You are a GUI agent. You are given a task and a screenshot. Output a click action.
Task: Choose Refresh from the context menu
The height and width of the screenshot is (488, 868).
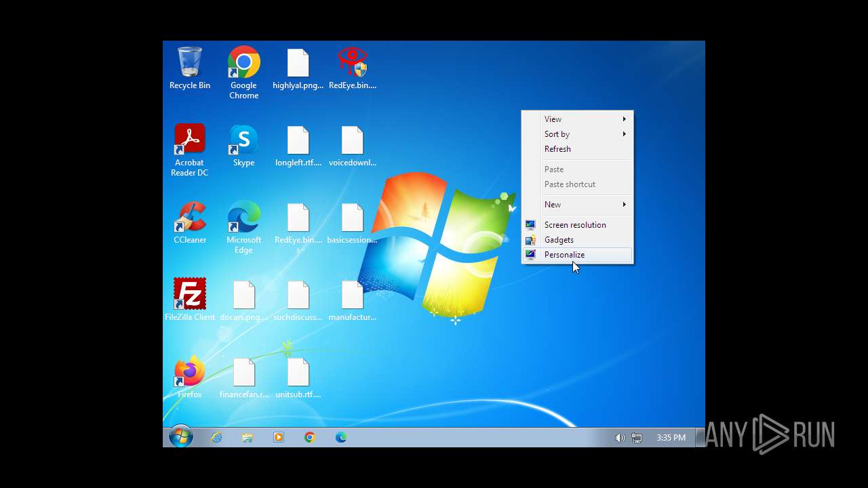[577, 149]
